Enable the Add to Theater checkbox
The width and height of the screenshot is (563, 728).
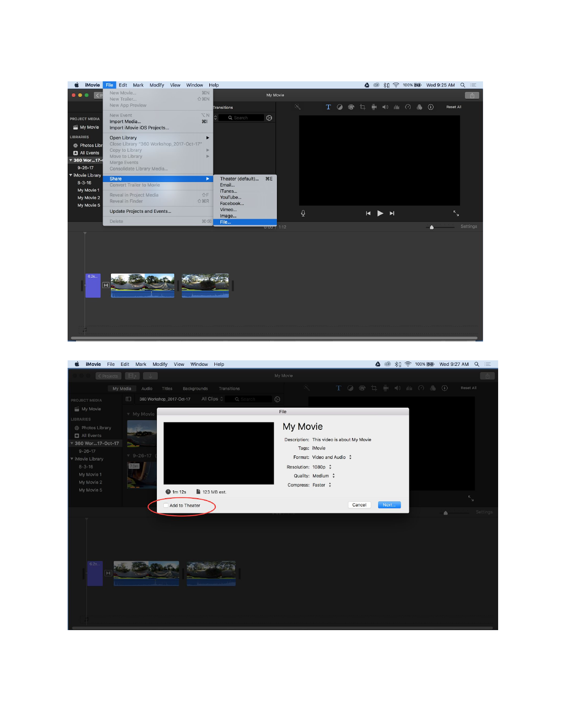click(166, 506)
